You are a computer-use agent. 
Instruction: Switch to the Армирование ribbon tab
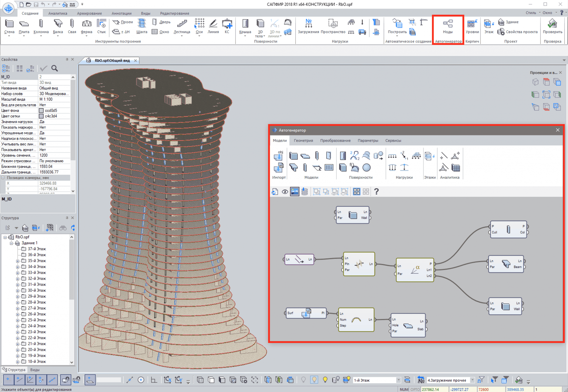point(89,13)
